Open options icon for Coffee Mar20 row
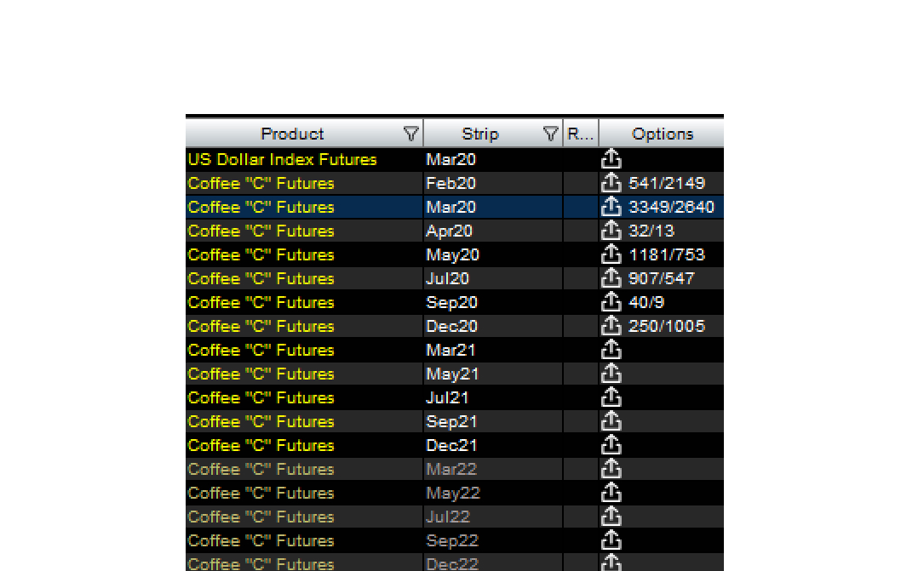 click(x=611, y=207)
